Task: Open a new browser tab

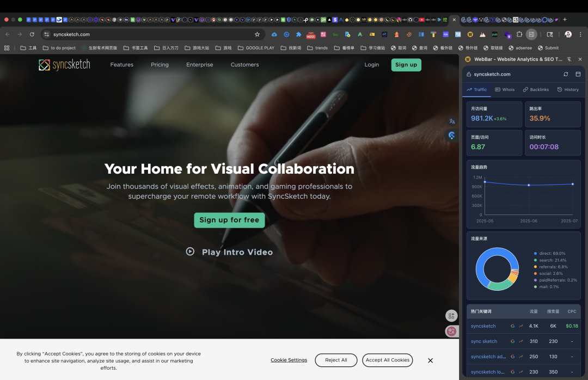Action: click(565, 20)
